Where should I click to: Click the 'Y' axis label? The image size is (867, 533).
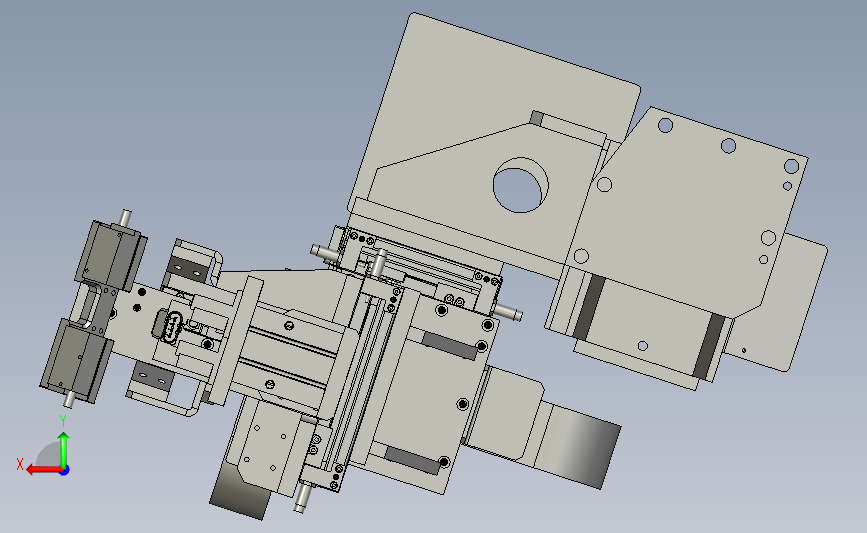click(63, 421)
